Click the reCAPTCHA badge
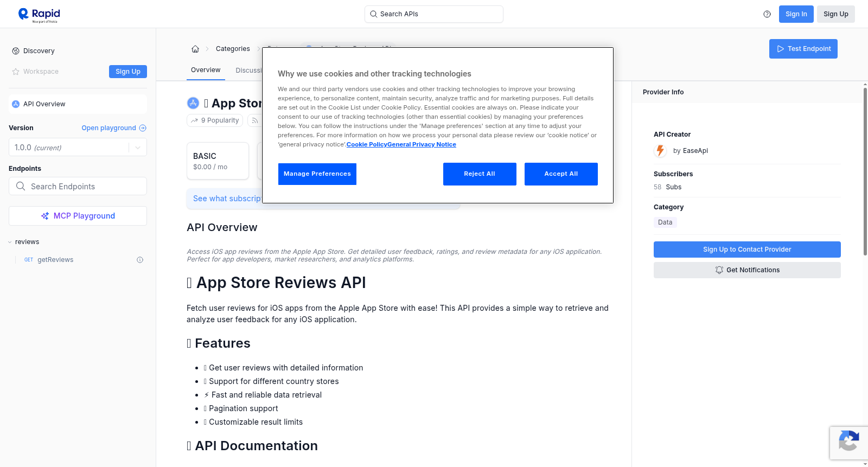 [848, 443]
